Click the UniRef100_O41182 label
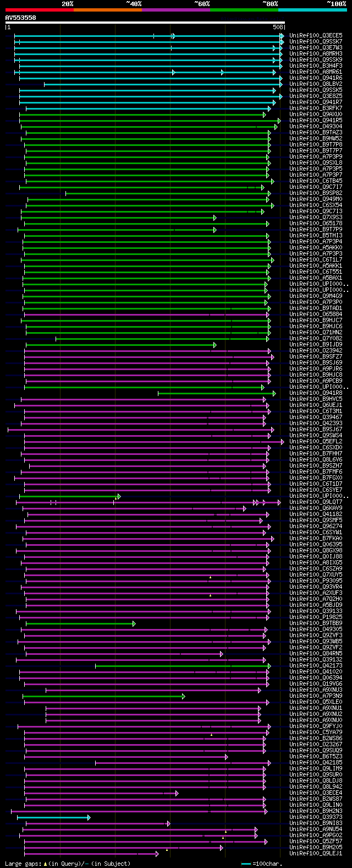Screen dimensions: 352x868 [316, 514]
